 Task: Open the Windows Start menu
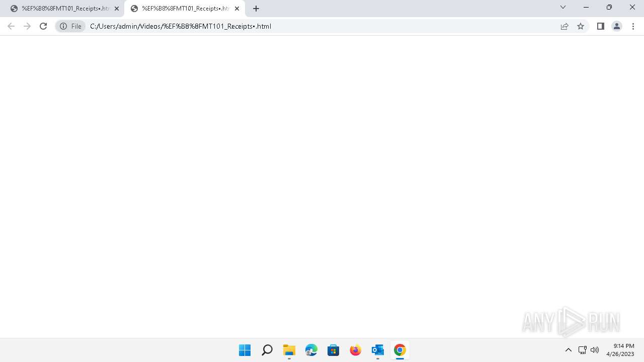pos(245,350)
